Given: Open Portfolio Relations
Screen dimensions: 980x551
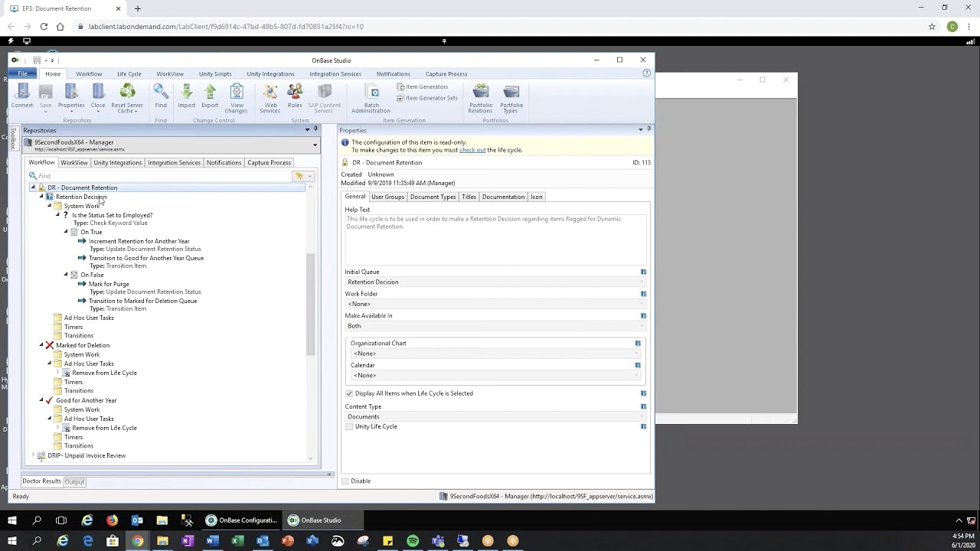Looking at the screenshot, I should [481, 98].
